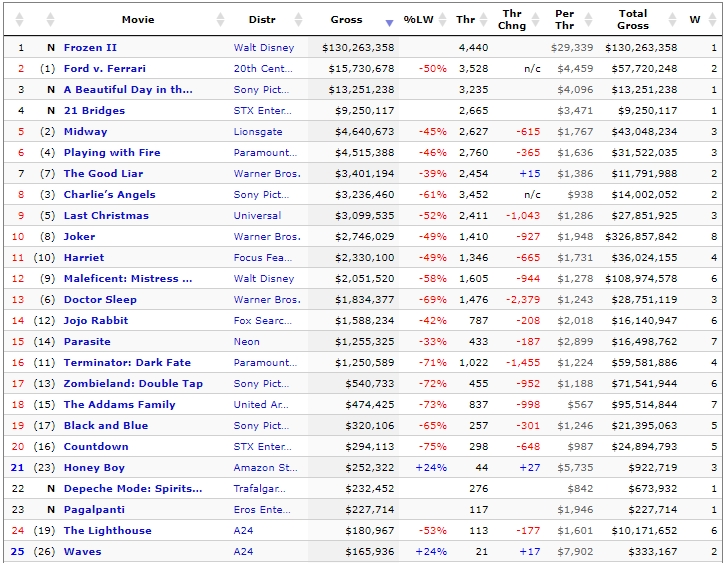726x563 pixels.
Task: Click the Fox Searc... distributor link
Action: (x=263, y=320)
